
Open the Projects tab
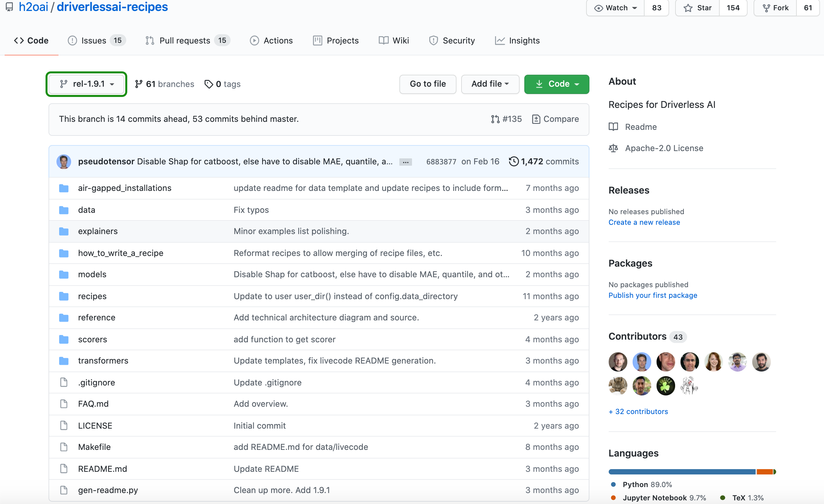click(336, 41)
